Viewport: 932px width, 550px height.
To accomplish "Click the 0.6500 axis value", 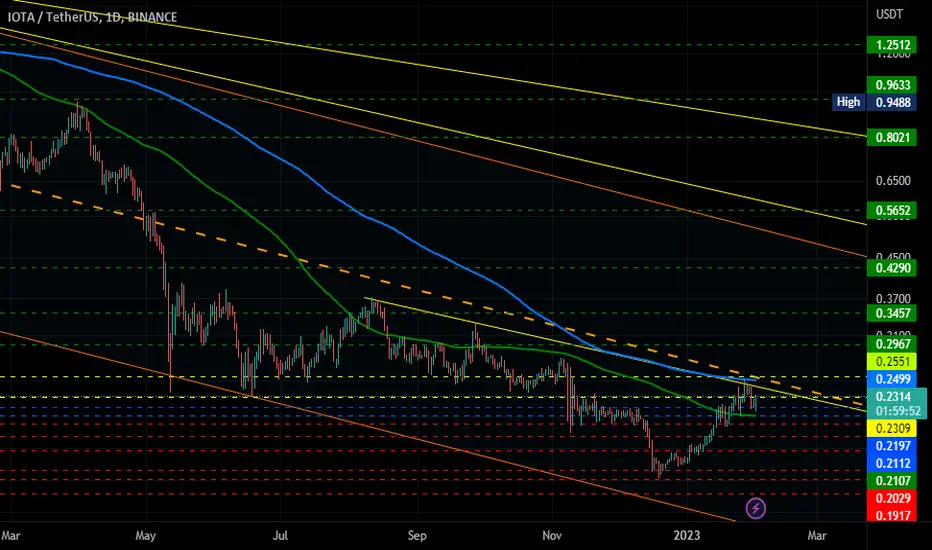I will click(x=893, y=181).
